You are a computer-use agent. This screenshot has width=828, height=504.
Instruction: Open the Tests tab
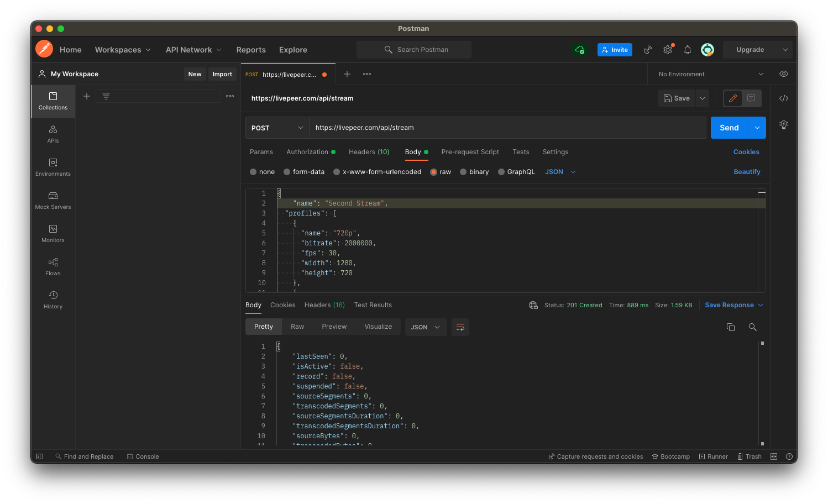pos(521,152)
